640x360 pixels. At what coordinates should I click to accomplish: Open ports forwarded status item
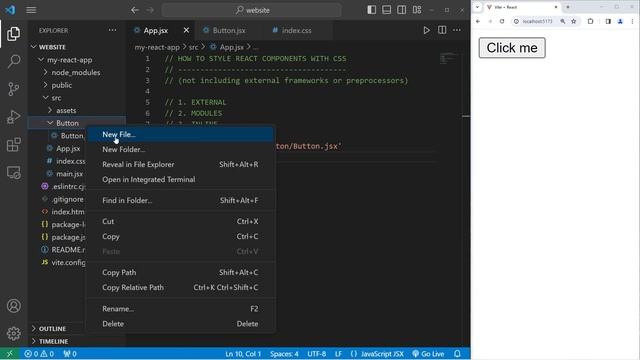70,354
